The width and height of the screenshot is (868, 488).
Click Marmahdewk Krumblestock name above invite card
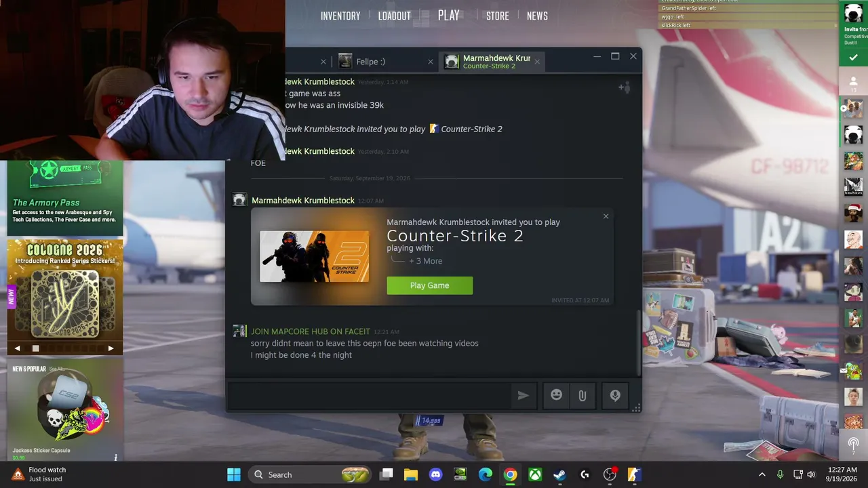(x=303, y=201)
